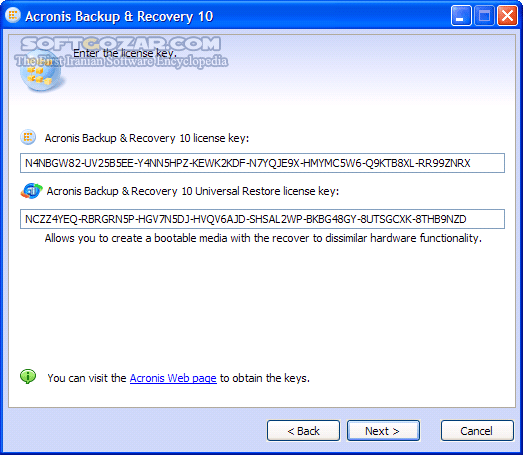
Task: Open the Acronis Web page link
Action: point(173,378)
